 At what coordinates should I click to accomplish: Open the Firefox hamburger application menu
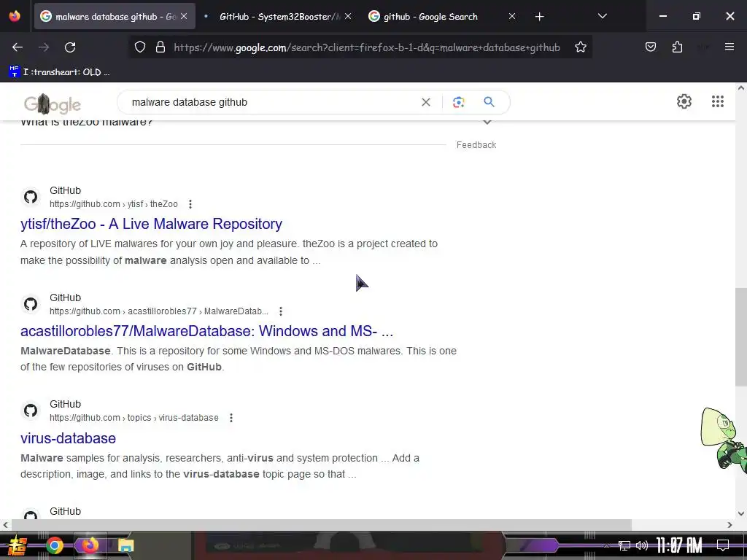click(729, 47)
